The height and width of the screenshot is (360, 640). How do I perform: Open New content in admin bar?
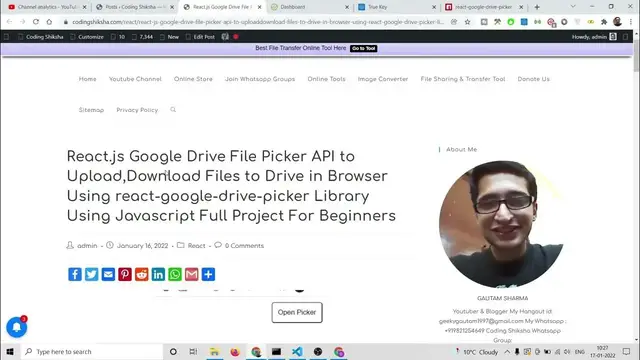[x=169, y=37]
